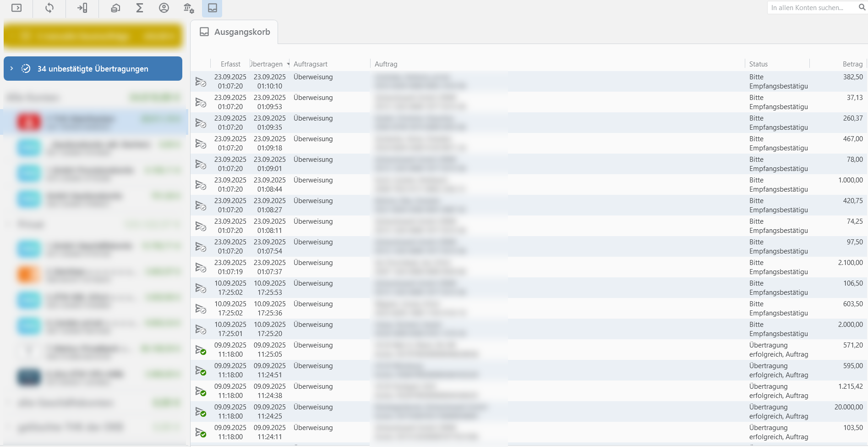
Task: Open the user profile circle icon
Action: 164,8
